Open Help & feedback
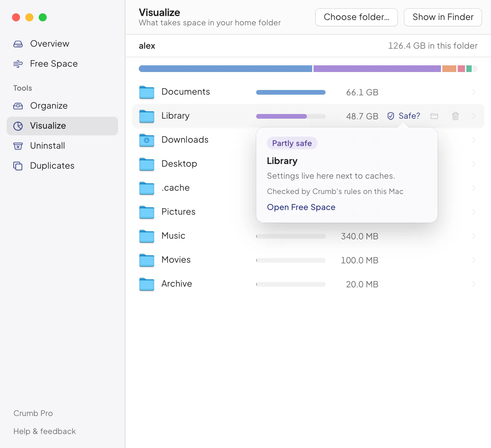Screen dimensions: 491x448 (45, 431)
